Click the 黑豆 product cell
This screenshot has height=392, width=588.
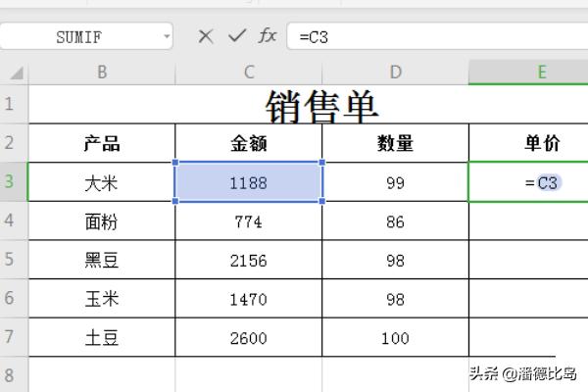point(102,260)
